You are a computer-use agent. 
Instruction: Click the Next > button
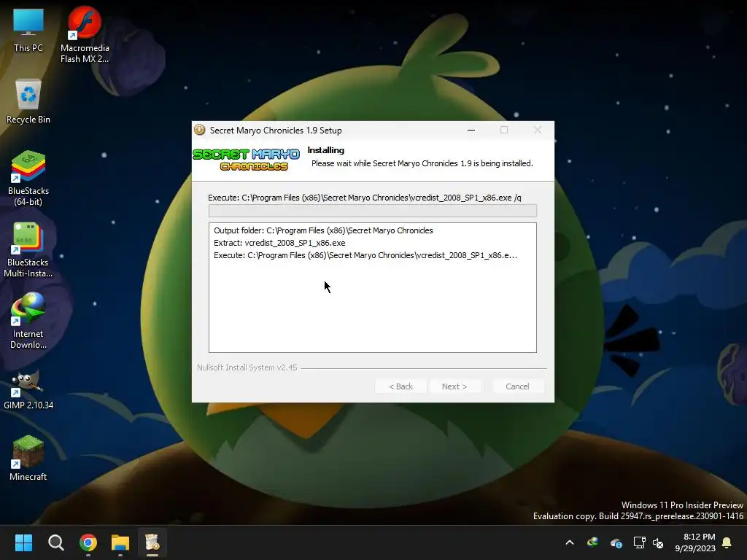[454, 386]
